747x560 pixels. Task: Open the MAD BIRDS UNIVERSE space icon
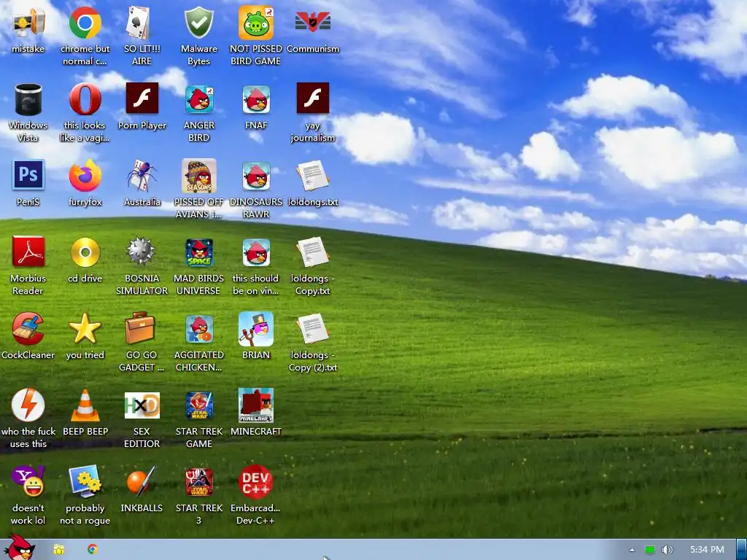[x=198, y=253]
